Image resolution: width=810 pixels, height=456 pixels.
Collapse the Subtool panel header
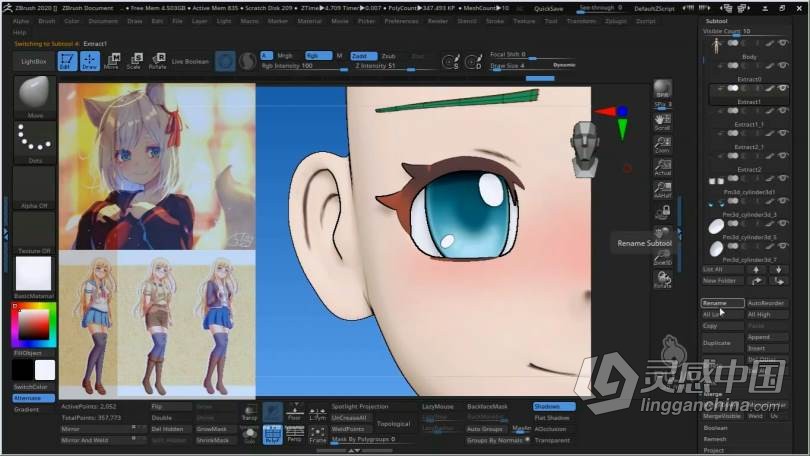[716, 21]
